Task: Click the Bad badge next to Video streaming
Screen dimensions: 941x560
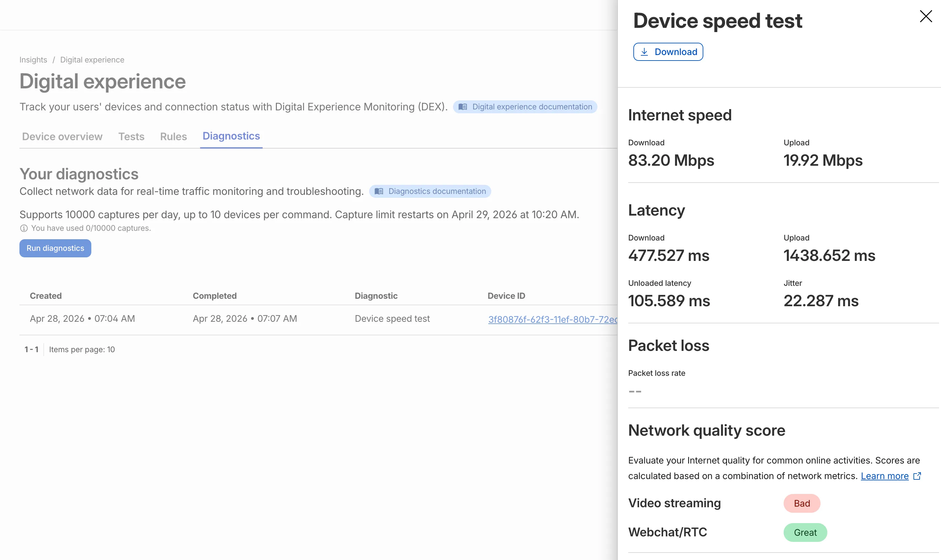Action: [x=801, y=503]
